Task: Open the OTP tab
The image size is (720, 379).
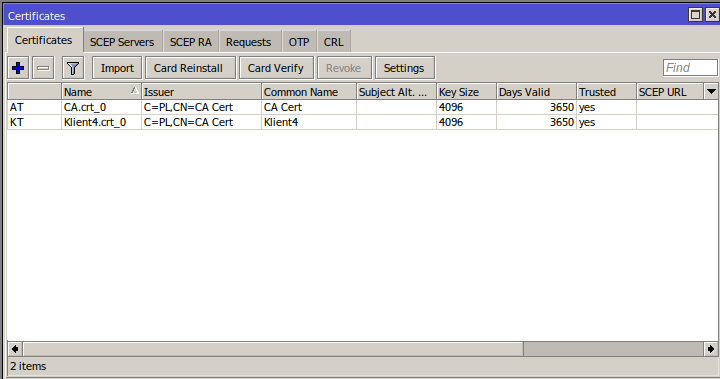Action: (299, 42)
